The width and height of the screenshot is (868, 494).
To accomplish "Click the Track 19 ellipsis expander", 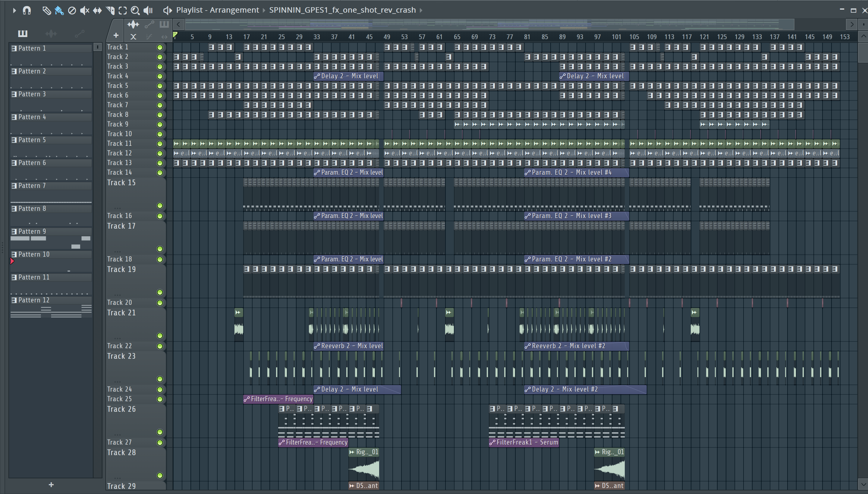I will 118,295.
